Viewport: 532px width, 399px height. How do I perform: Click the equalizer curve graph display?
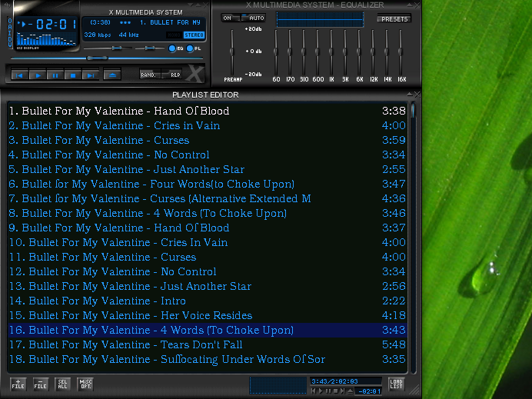tap(320, 19)
